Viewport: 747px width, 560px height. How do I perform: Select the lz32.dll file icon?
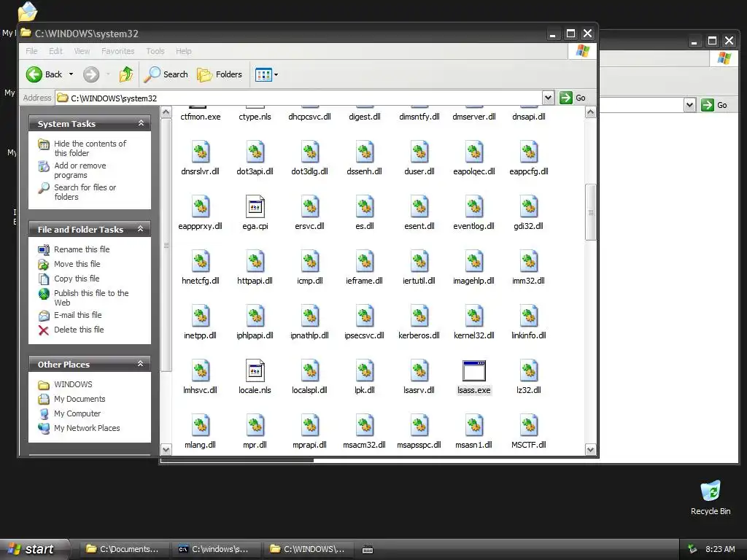(x=529, y=371)
